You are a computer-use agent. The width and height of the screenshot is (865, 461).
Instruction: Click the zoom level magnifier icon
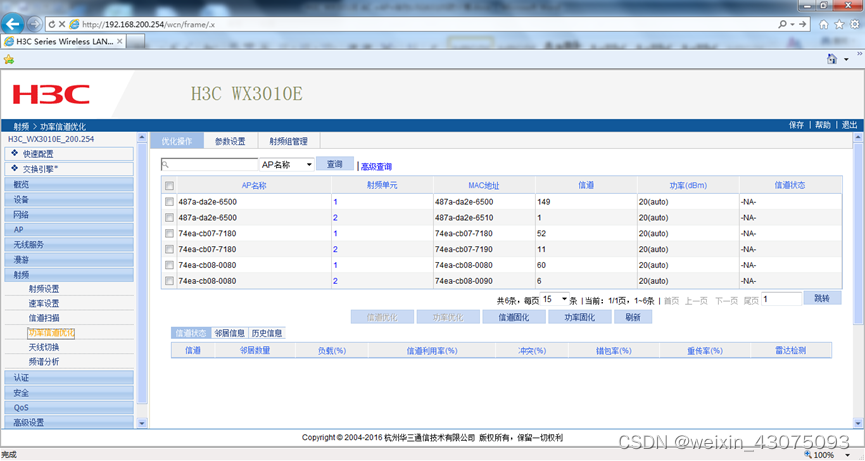(x=808, y=455)
